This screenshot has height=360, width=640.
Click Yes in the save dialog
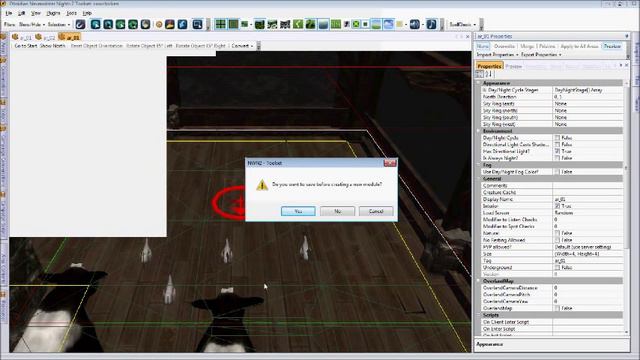pos(298,211)
